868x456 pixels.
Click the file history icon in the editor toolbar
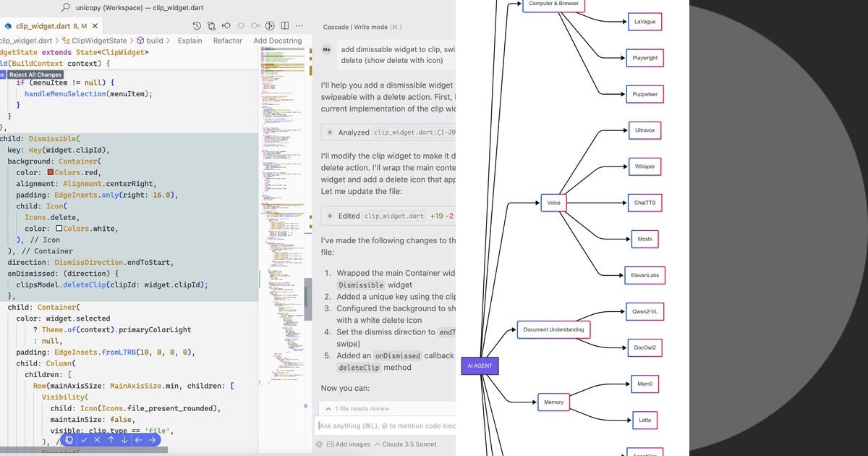196,25
